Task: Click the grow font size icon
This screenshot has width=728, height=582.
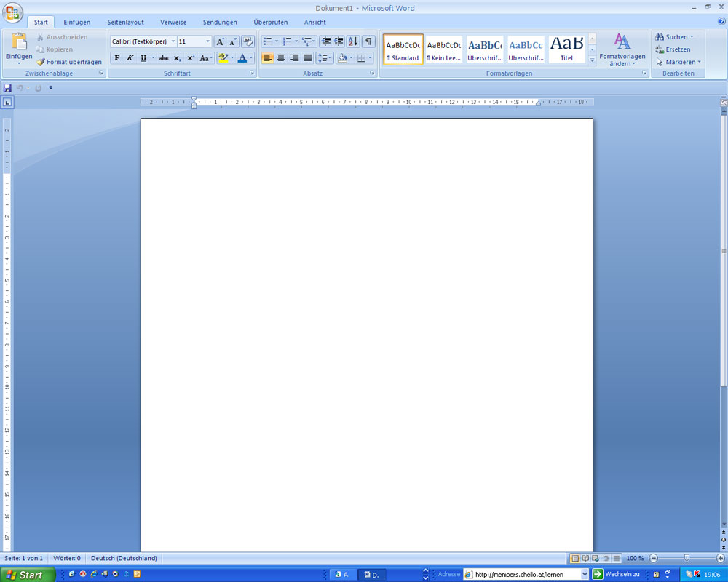Action: click(221, 41)
